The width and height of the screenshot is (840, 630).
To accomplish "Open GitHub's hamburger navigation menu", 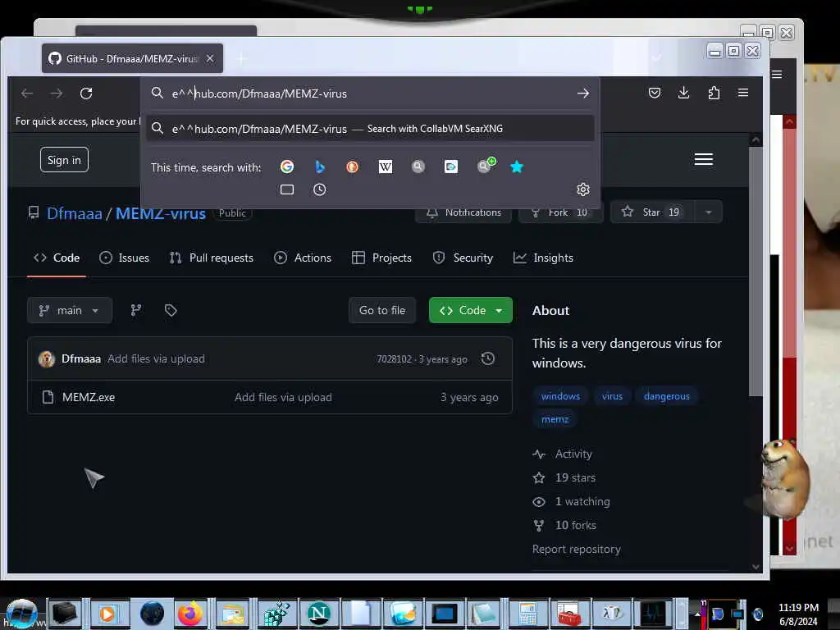I will pyautogui.click(x=703, y=159).
